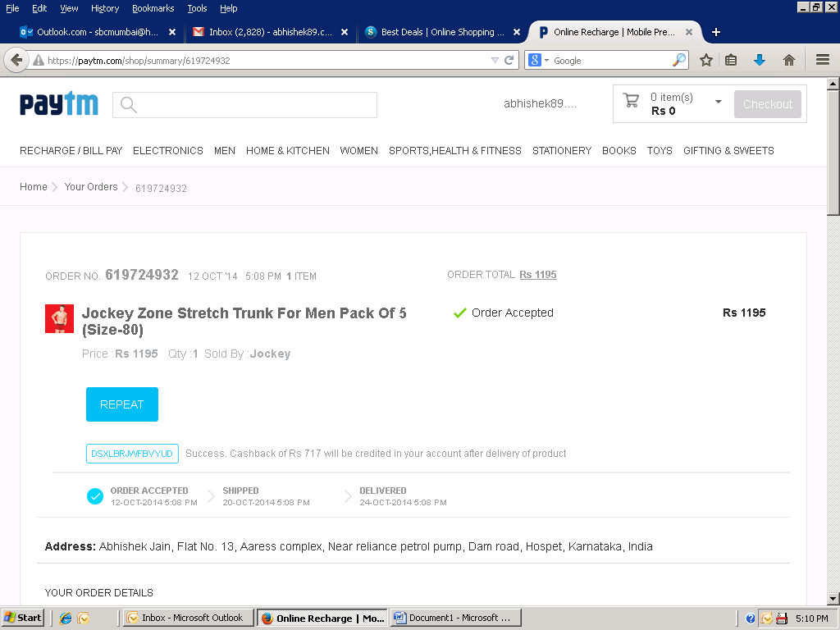840x630 pixels.
Task: Click the Google search magnifier icon
Action: point(678,60)
